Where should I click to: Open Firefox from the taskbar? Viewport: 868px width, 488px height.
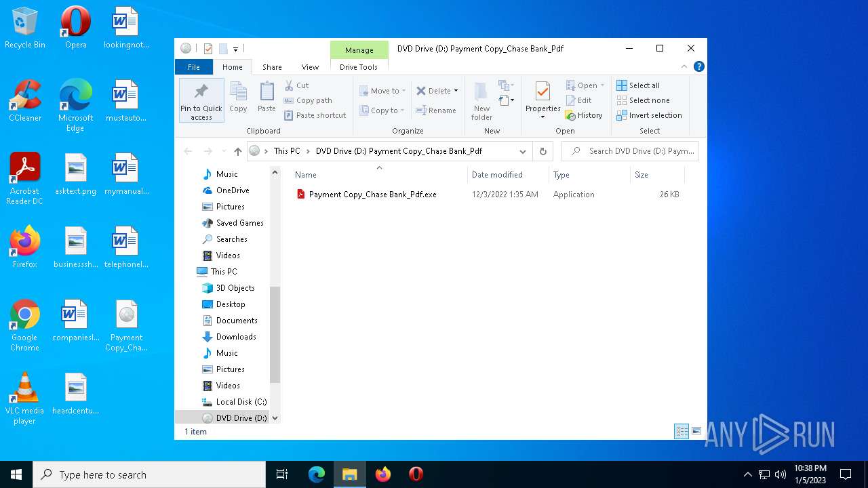[383, 474]
